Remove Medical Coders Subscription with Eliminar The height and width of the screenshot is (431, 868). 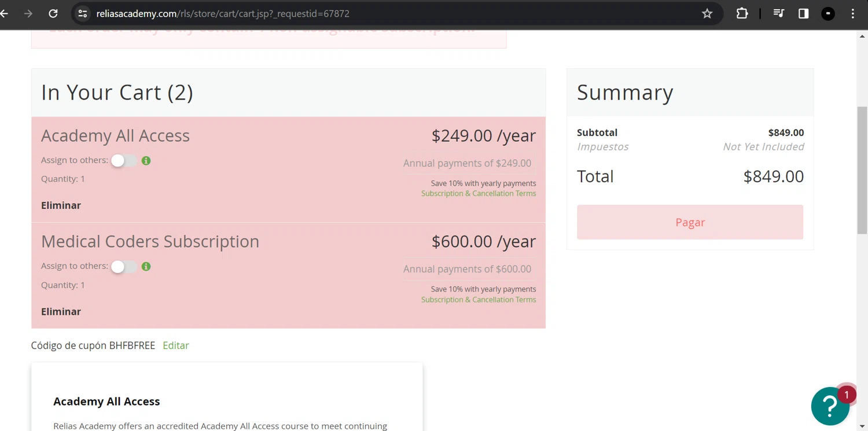(x=61, y=311)
